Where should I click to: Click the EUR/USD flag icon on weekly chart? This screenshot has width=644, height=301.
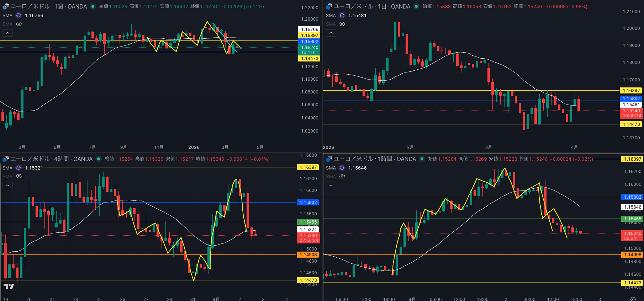(6, 6)
